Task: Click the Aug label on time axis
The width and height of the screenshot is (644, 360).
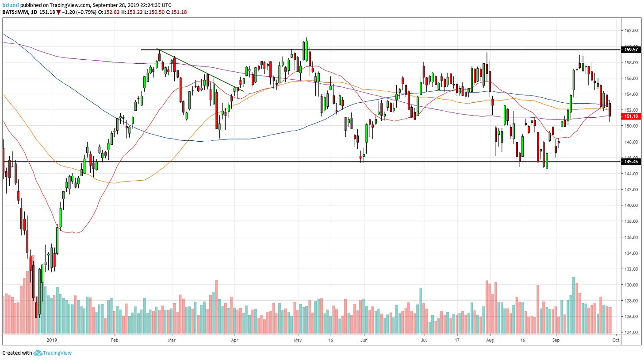Action: 490,340
